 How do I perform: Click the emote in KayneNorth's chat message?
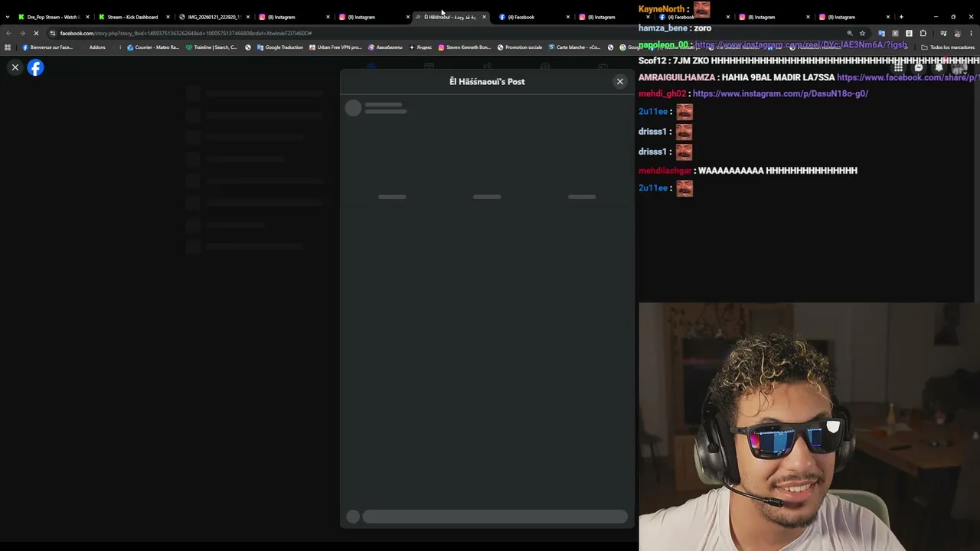pos(701,9)
